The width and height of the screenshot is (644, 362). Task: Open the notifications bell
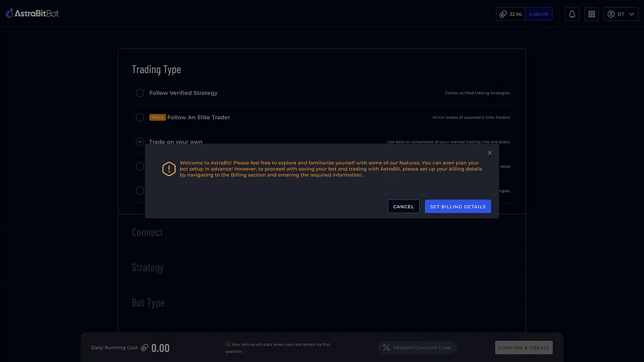coord(572,14)
